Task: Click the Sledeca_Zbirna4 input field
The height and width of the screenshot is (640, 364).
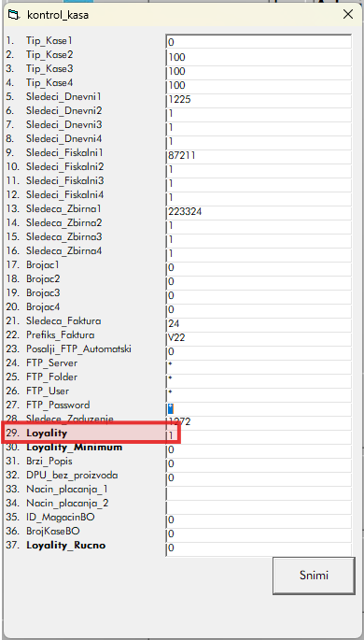Action: (259, 253)
